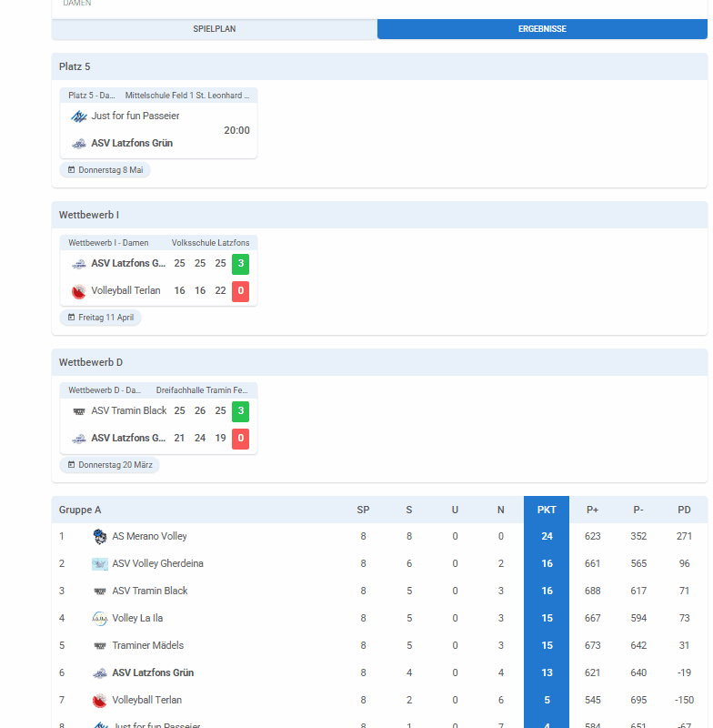Click Volleyball Terlan logo in Wettbewerb I match
This screenshot has height=728, width=713.
pyautogui.click(x=79, y=291)
